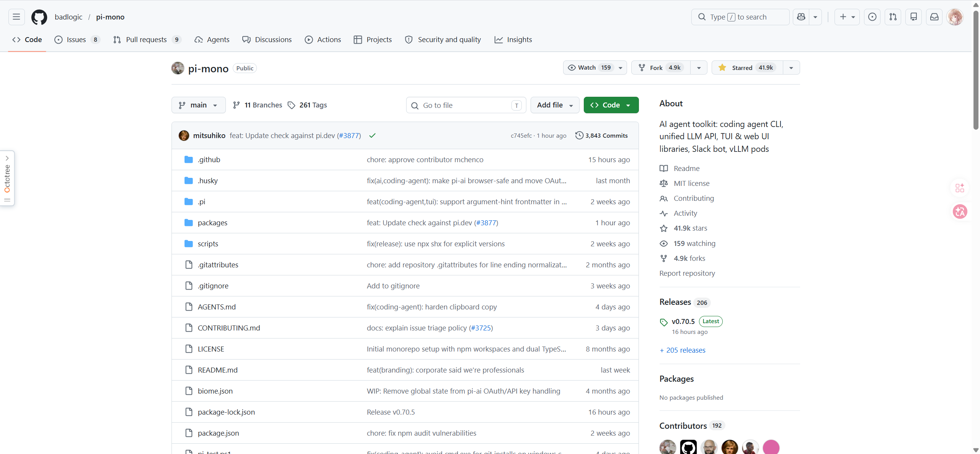This screenshot has height=454, width=980.
Task: Open the Copilot dropdown arrow
Action: pos(815,17)
